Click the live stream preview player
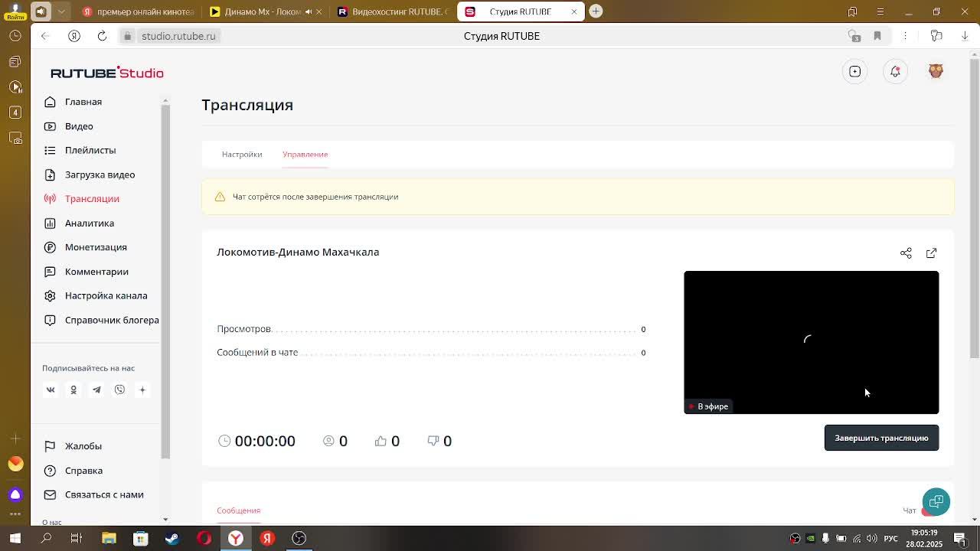Image resolution: width=980 pixels, height=551 pixels. [811, 342]
